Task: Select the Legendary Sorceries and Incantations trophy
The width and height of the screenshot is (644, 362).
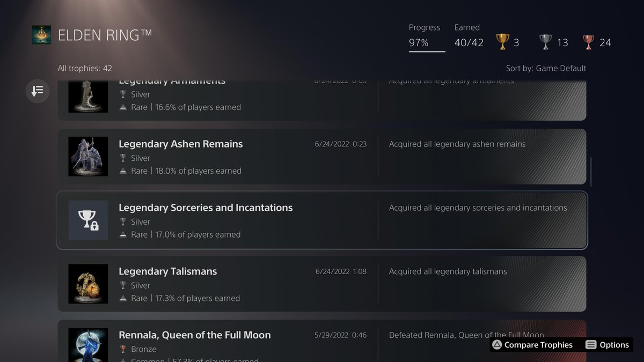Action: point(206,208)
